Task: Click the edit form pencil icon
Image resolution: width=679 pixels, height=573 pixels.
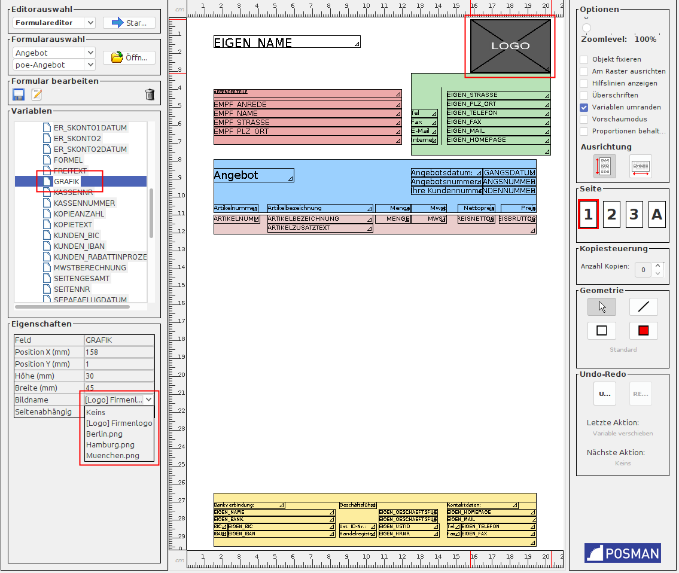Action: [37, 95]
